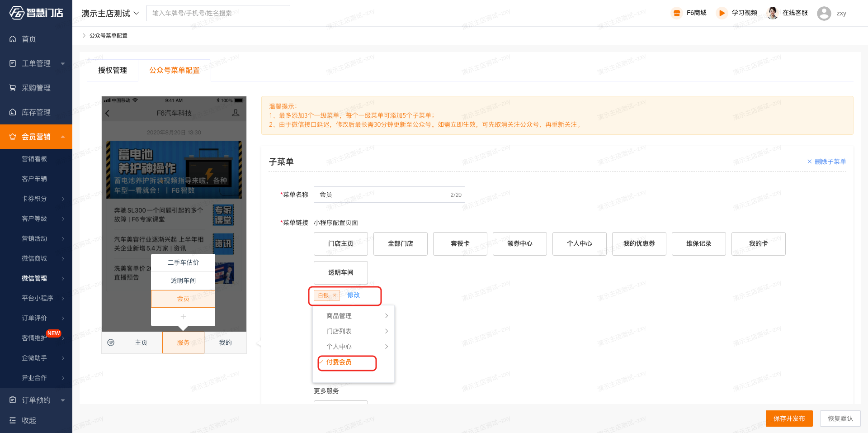
Task: Click the 门店主页 link button
Action: click(341, 243)
